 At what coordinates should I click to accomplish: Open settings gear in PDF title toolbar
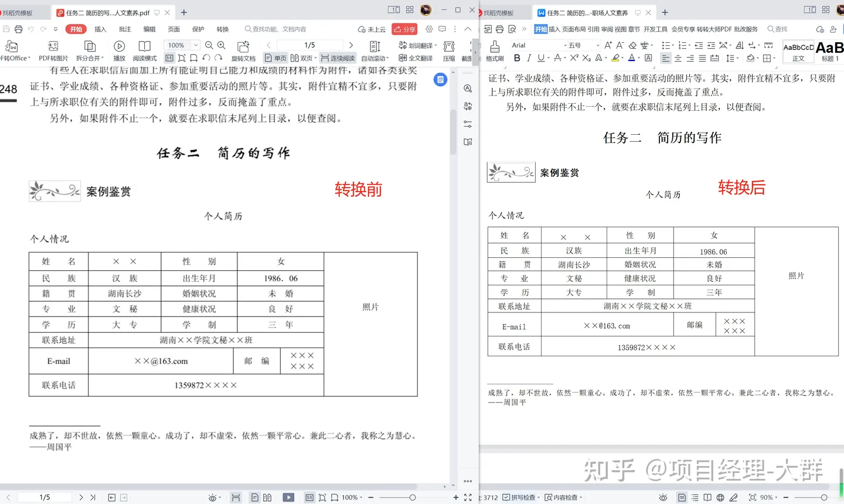click(x=429, y=29)
